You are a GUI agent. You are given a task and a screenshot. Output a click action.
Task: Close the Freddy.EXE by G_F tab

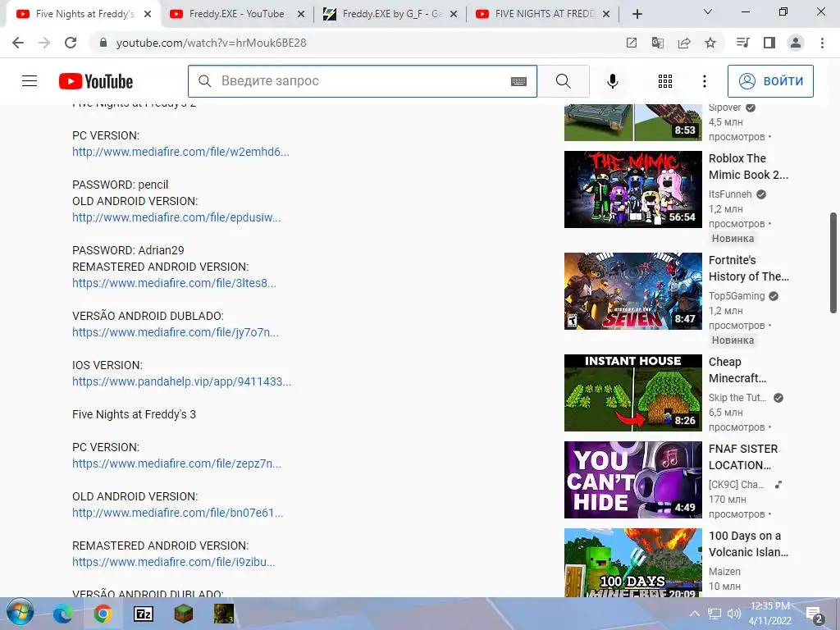tap(453, 15)
